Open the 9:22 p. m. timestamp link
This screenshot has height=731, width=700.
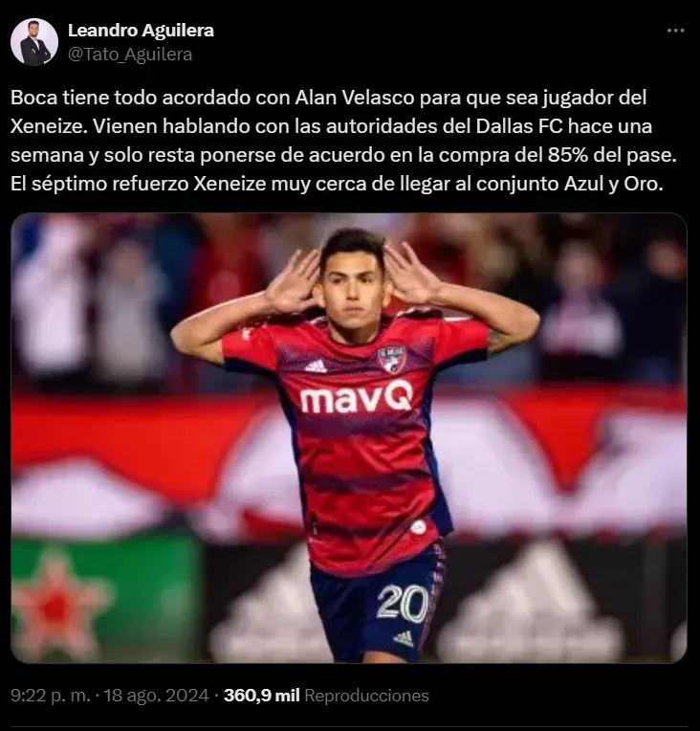coord(51,695)
